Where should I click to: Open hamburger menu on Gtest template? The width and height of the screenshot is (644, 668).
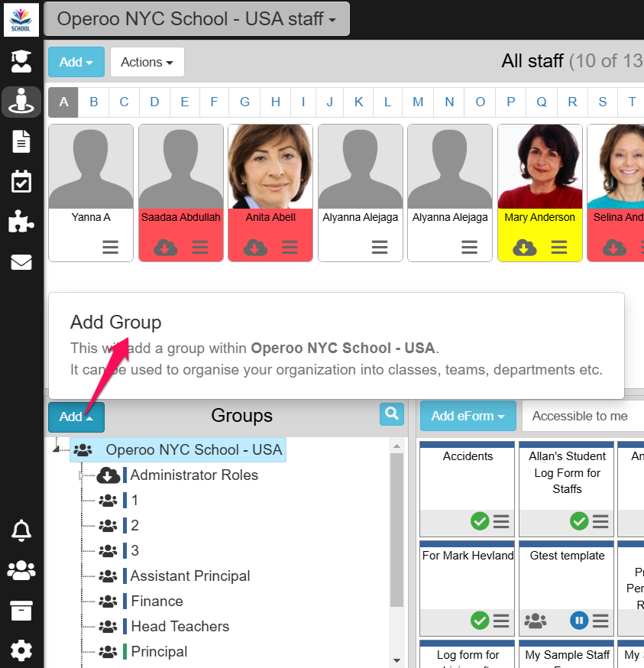coord(600,621)
